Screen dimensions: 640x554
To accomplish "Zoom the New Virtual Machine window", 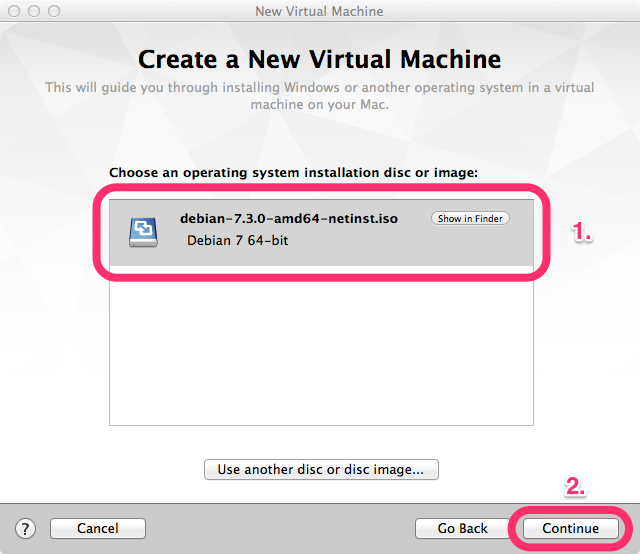I will pyautogui.click(x=54, y=11).
